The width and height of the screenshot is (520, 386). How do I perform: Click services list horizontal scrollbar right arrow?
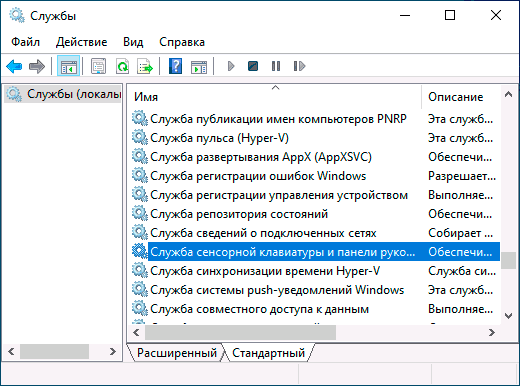[492, 332]
